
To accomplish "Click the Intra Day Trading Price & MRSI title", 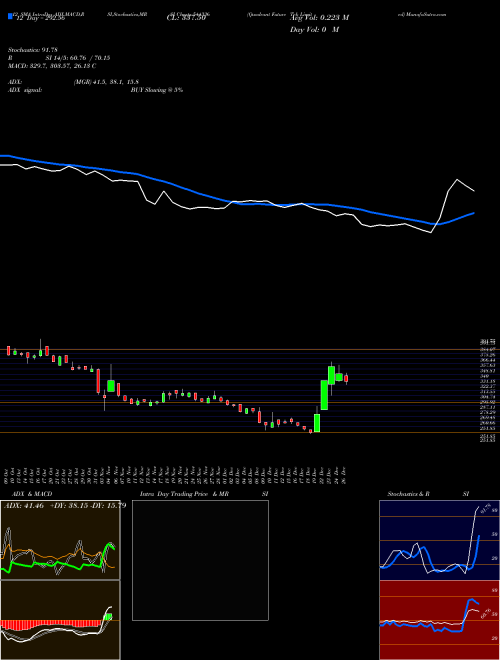I will pyautogui.click(x=204, y=494).
